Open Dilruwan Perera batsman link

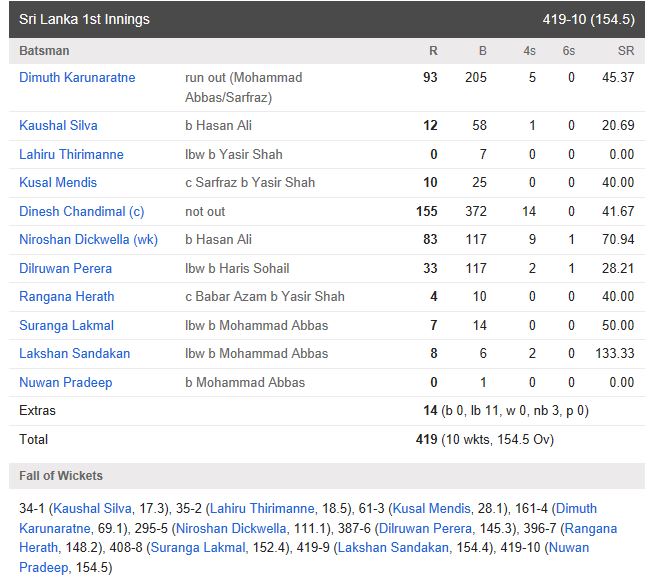pyautogui.click(x=66, y=268)
